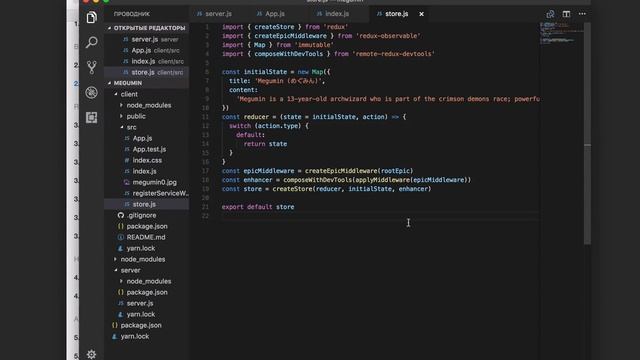The image size is (640, 360).
Task: Open index.js client/src in Open Editors
Action: (x=147, y=62)
